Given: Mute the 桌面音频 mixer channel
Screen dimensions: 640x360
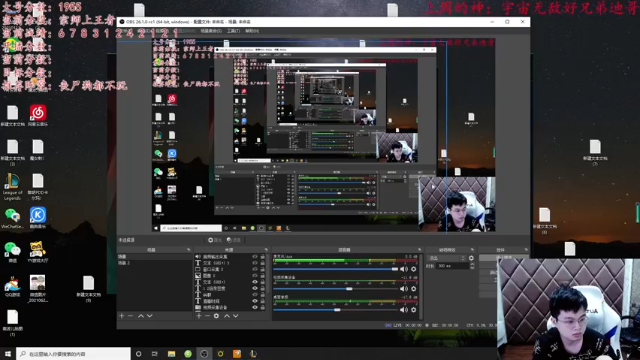Looking at the screenshot, I should pos(404,310).
